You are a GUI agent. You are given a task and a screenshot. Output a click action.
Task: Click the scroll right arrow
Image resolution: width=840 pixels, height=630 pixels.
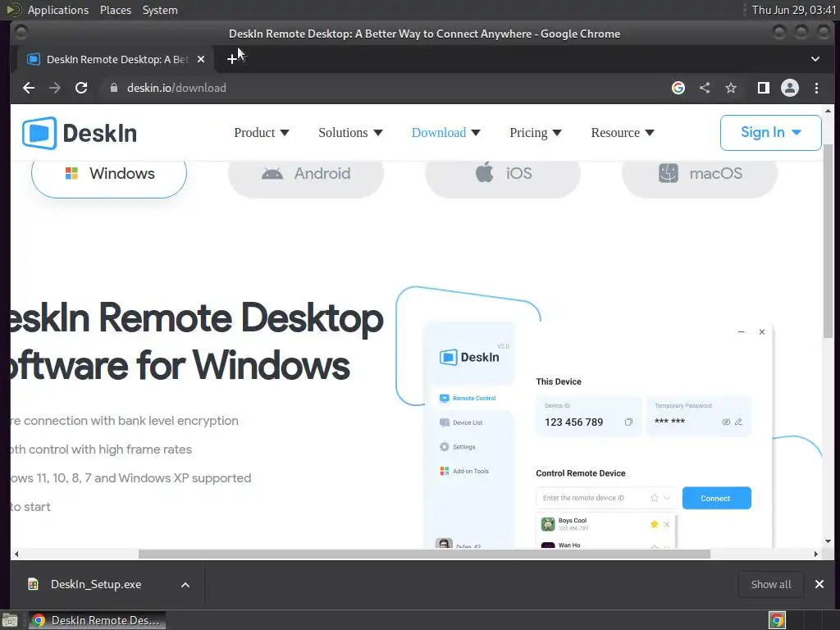pos(816,554)
